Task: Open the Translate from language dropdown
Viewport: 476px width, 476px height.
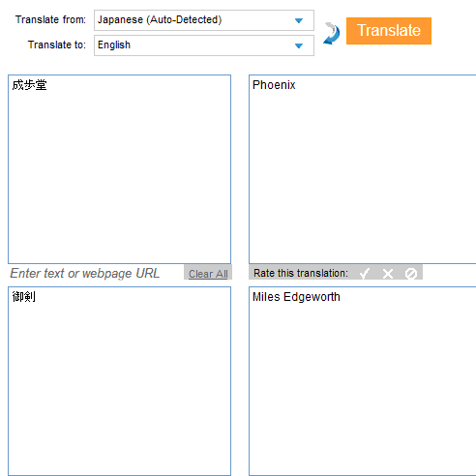Action: coord(204,20)
